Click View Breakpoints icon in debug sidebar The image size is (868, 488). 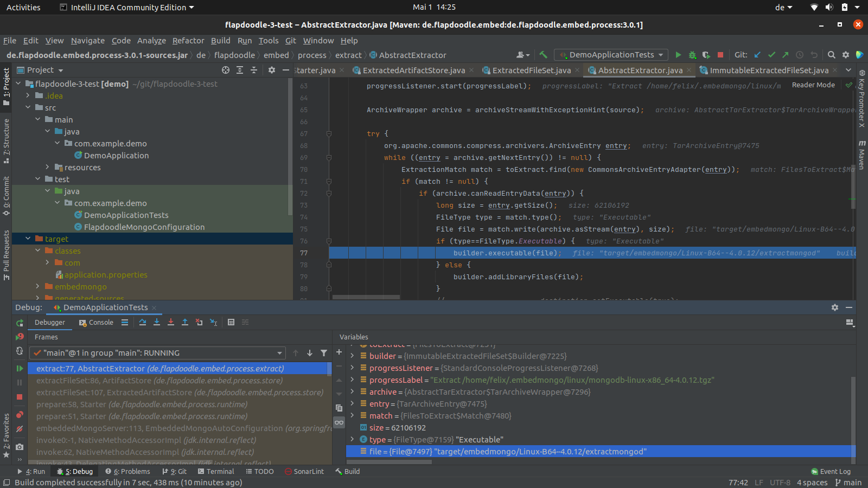pos(20,415)
